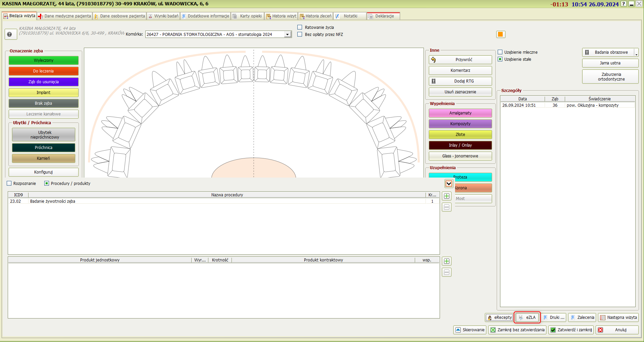The image size is (644, 342).
Task: Enable the Ratowanie życia checkbox
Action: 300,27
